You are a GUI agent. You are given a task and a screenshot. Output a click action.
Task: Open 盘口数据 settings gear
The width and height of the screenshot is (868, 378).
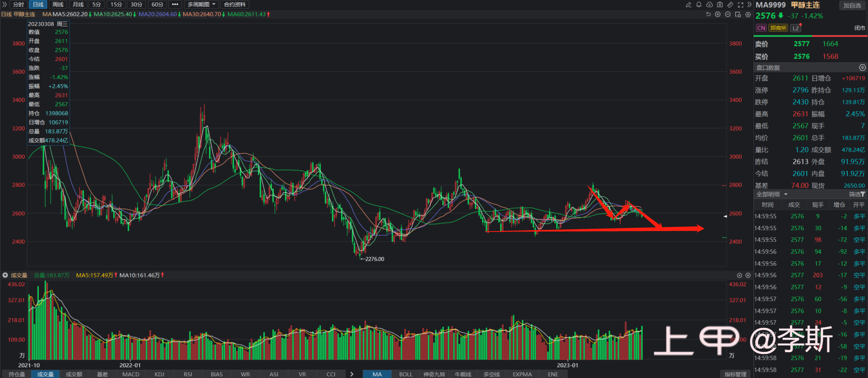pyautogui.click(x=863, y=67)
